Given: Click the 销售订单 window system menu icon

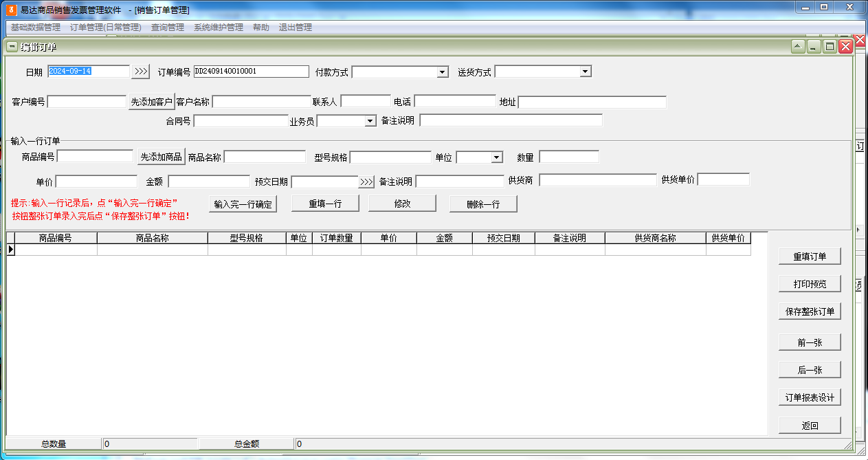Looking at the screenshot, I should point(12,47).
